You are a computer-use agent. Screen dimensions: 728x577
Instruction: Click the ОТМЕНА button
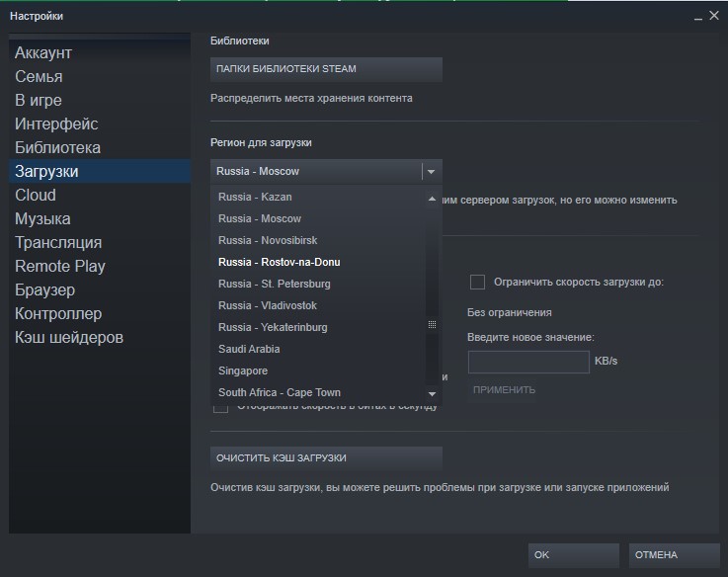coord(674,555)
